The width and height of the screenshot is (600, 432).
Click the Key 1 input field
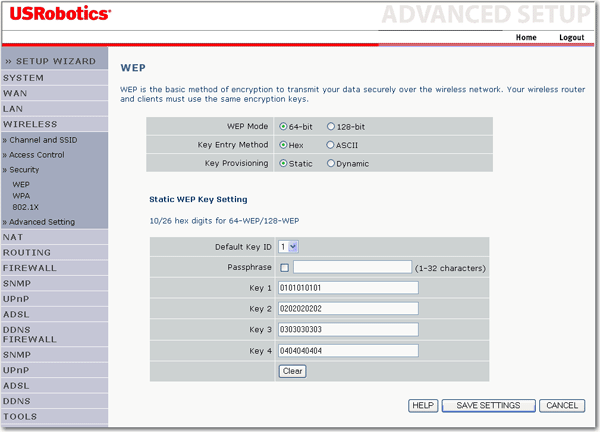347,289
